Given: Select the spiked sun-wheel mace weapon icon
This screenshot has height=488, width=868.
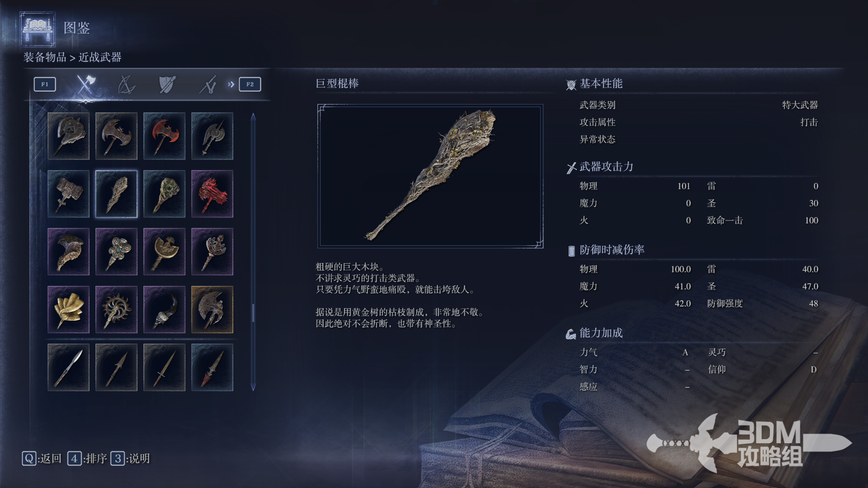Looking at the screenshot, I should [x=116, y=310].
